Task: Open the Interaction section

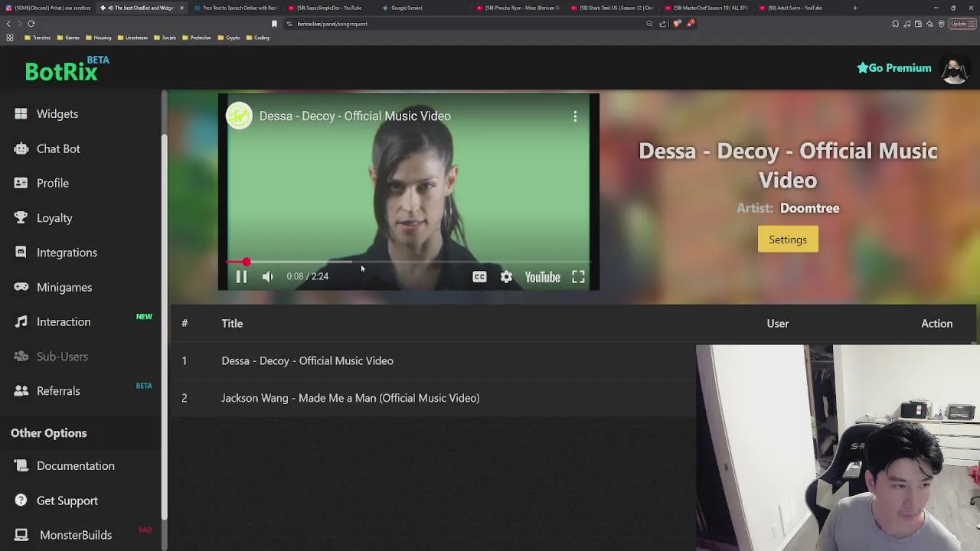Action: [x=52, y=322]
